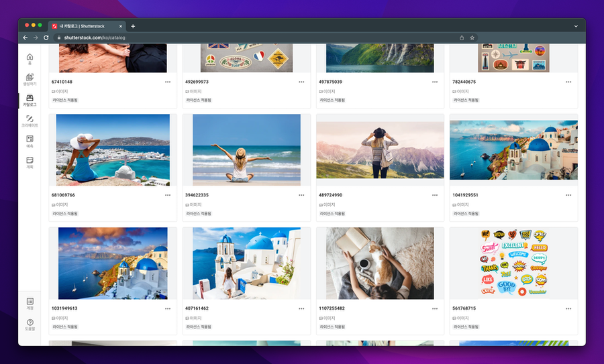Open the Plan (계획) sidebar icon
The height and width of the screenshot is (364, 604).
(x=30, y=162)
